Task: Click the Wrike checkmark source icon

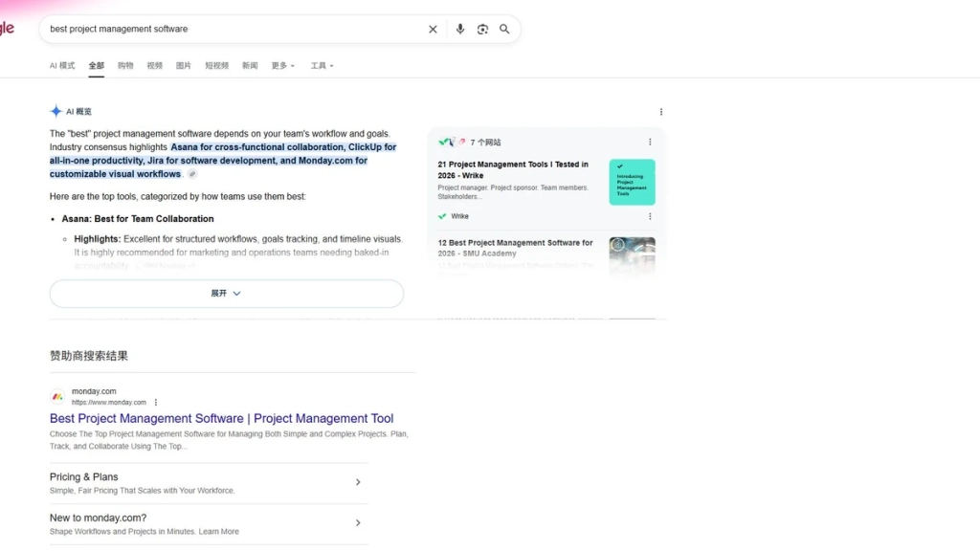Action: [442, 216]
